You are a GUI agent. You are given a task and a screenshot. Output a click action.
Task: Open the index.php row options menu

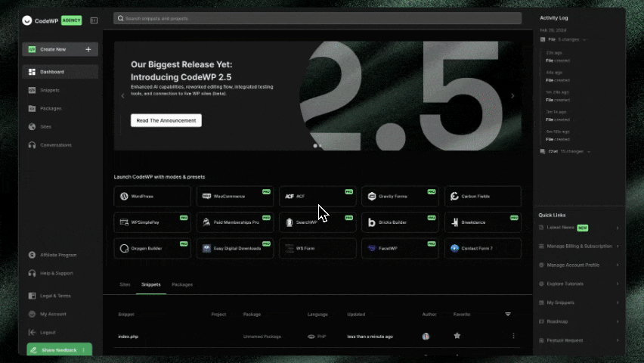[x=513, y=336]
